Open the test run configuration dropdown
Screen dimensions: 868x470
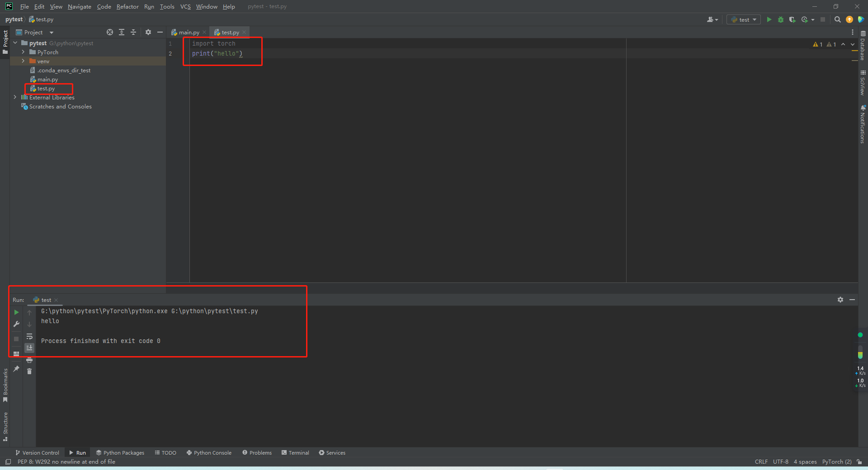tap(744, 19)
